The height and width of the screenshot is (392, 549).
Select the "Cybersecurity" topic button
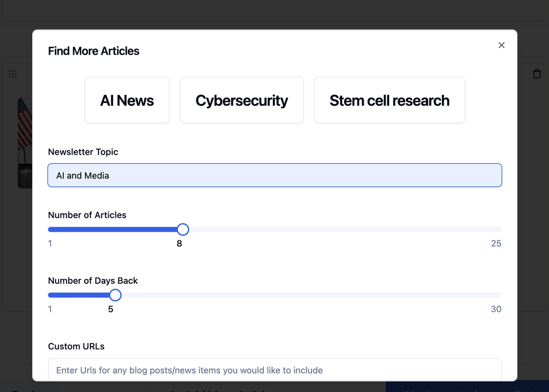(241, 100)
